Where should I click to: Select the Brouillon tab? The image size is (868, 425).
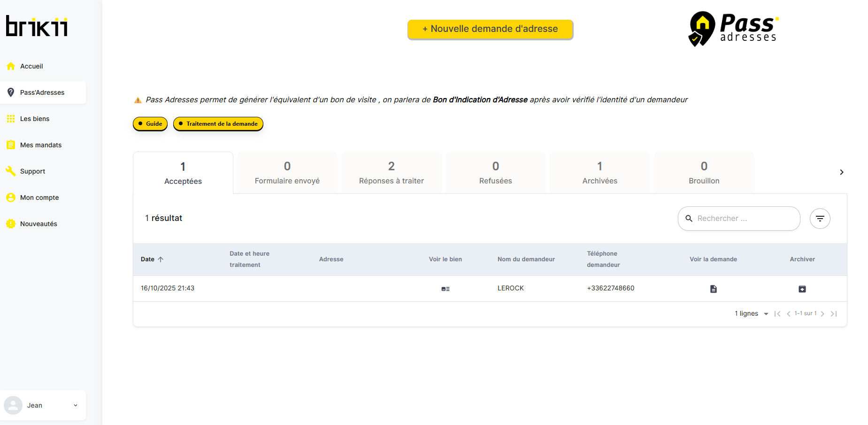click(704, 173)
